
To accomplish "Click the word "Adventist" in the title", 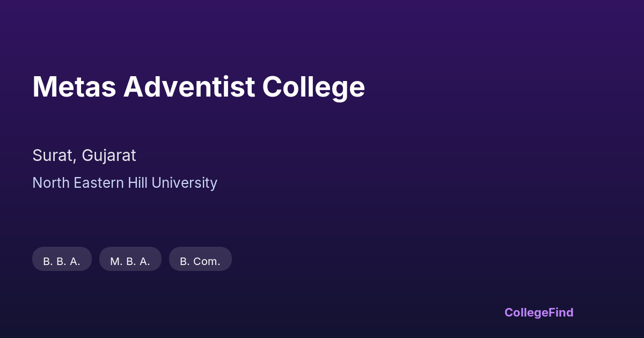I will point(189,86).
